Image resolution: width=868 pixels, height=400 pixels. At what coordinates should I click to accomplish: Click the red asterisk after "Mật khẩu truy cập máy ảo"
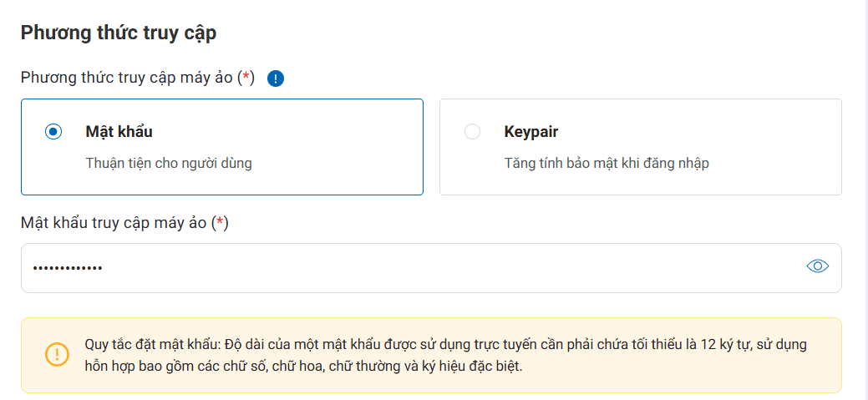(x=220, y=223)
